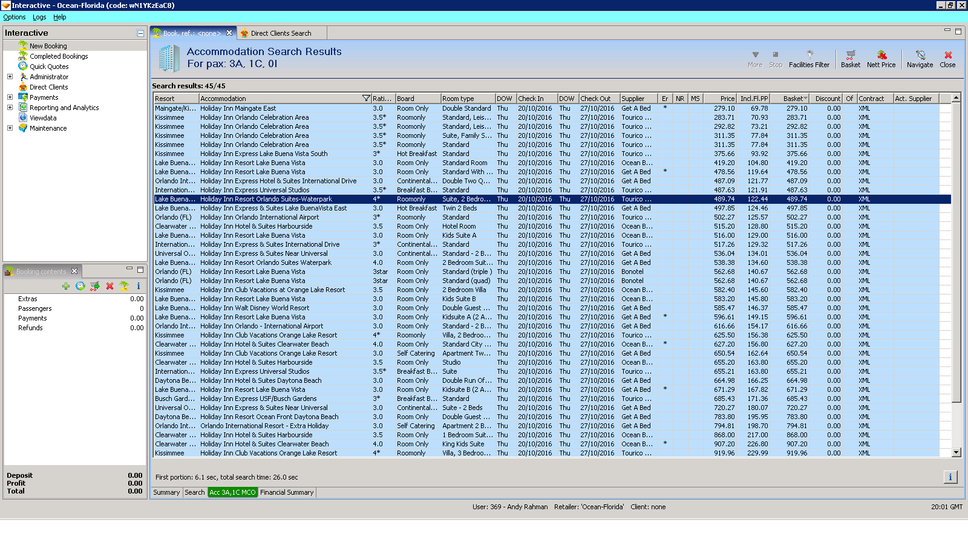Expand the Administrator tree node
The image size is (968, 560).
coord(10,77)
